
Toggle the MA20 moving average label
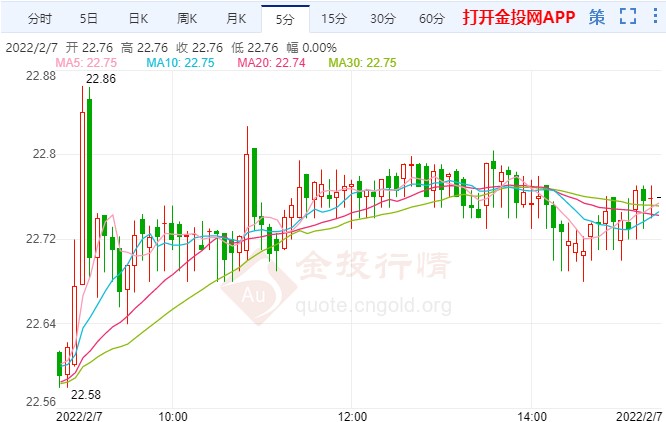(x=271, y=63)
